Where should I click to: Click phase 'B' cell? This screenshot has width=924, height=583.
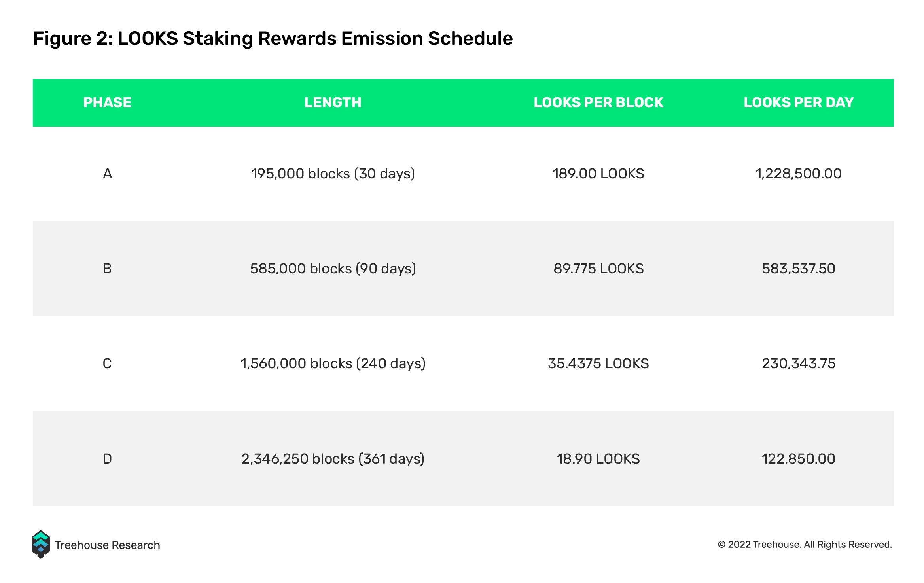tap(107, 269)
